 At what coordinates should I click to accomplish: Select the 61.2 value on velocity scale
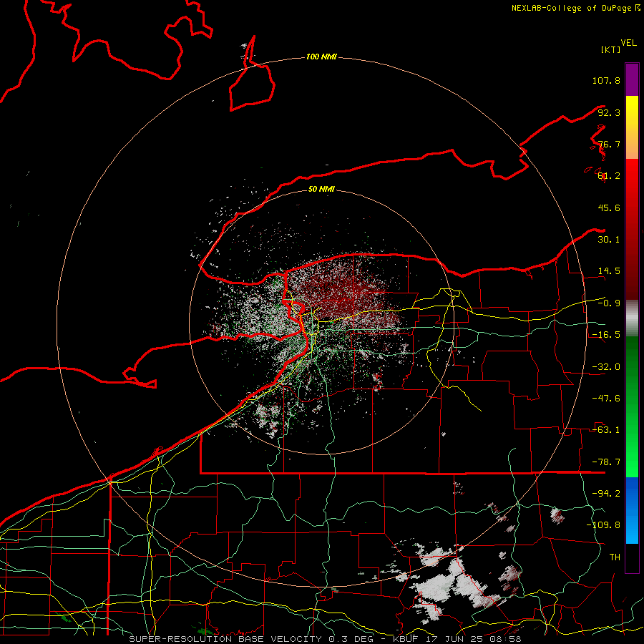[609, 176]
